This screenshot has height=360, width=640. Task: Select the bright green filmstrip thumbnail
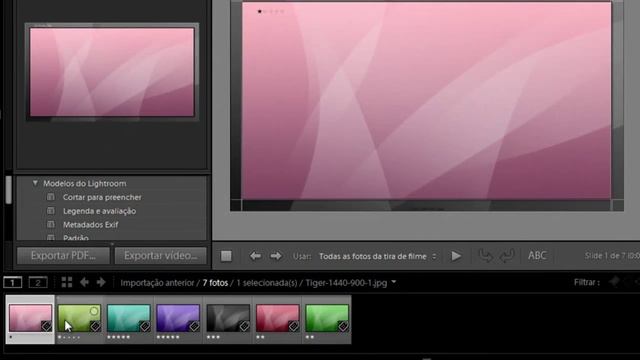[327, 318]
